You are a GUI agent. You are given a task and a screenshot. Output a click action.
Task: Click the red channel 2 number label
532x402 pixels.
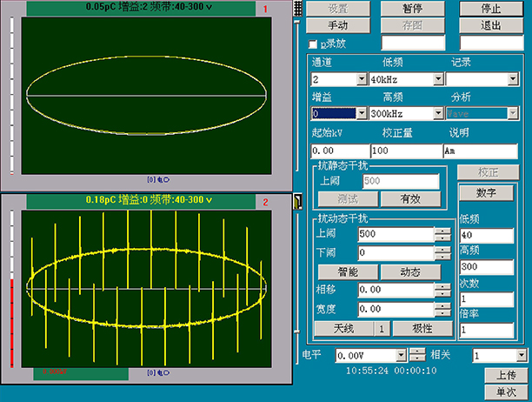pyautogui.click(x=265, y=202)
